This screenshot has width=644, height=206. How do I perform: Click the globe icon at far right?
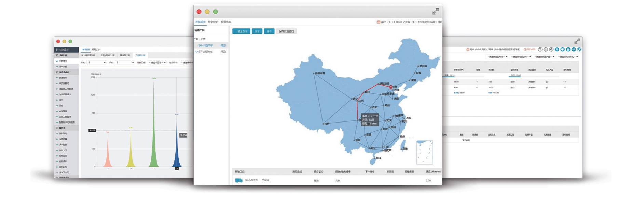[x=579, y=49]
